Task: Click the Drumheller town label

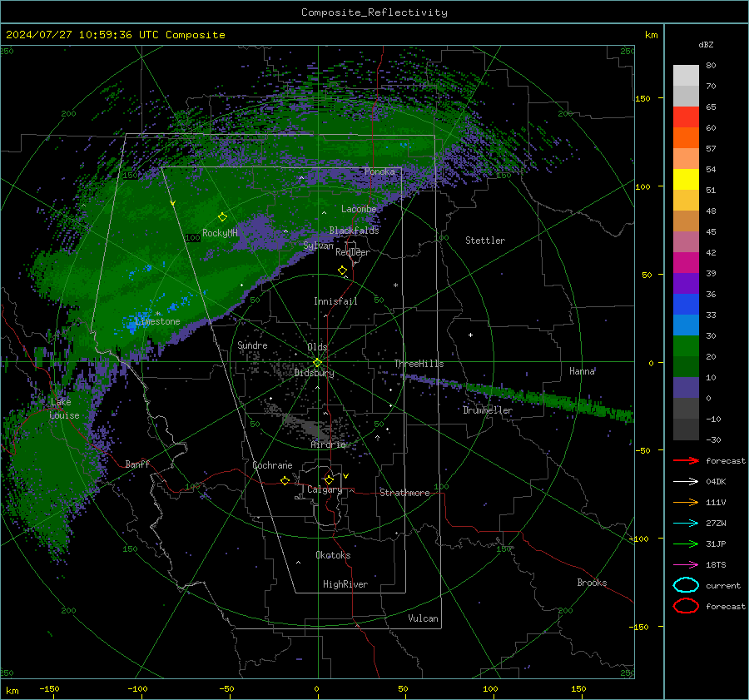Action: pyautogui.click(x=488, y=410)
